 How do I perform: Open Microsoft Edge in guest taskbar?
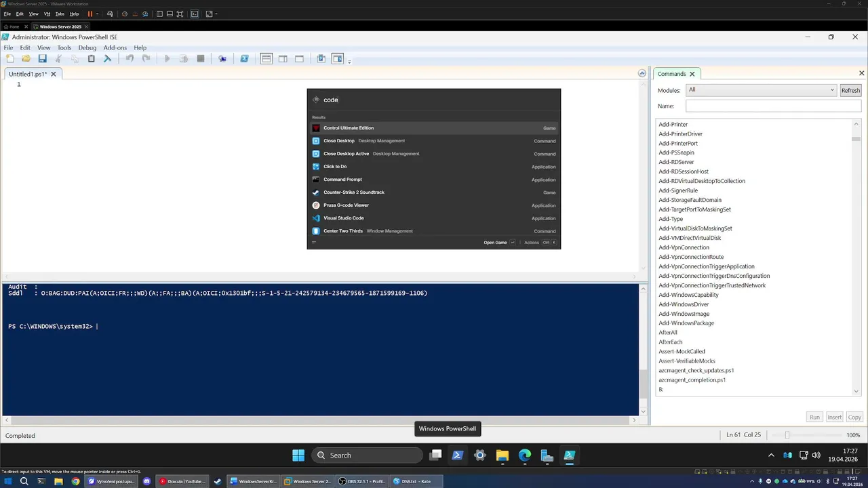pos(525,455)
